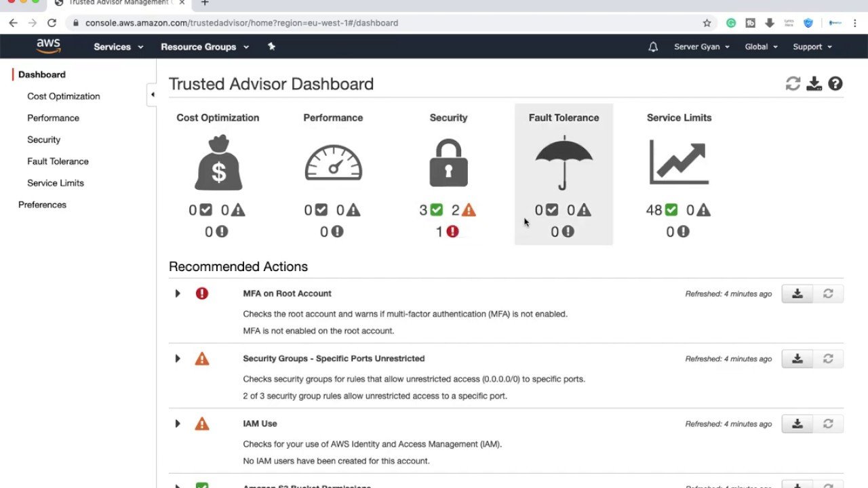Refresh Security Groups Specific Ports check

pyautogui.click(x=828, y=359)
